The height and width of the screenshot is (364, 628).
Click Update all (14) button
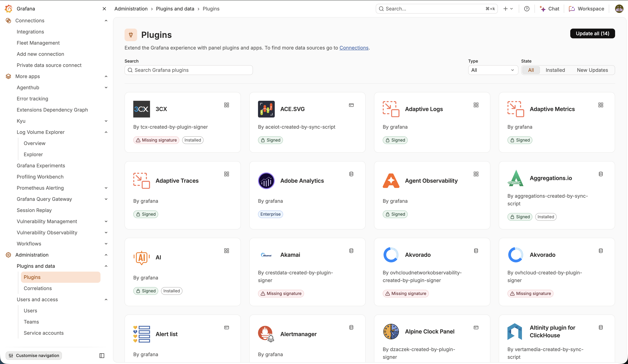[592, 33]
